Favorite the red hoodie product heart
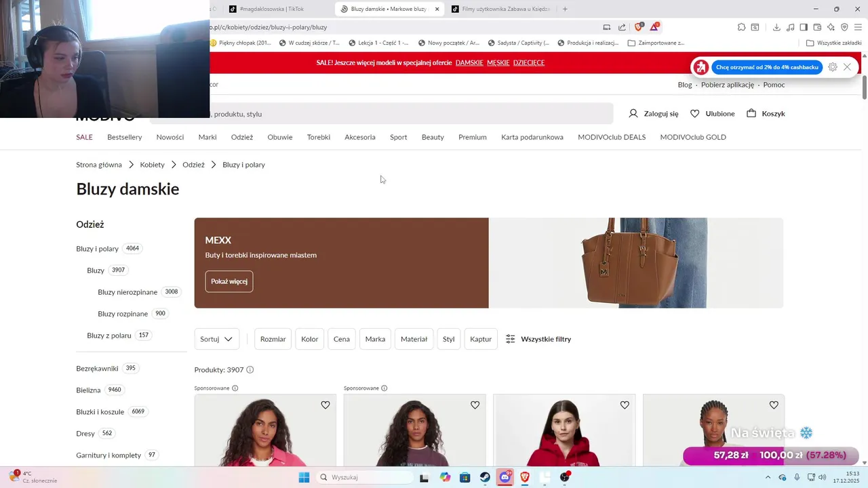Viewport: 868px width, 488px height. pyautogui.click(x=625, y=405)
